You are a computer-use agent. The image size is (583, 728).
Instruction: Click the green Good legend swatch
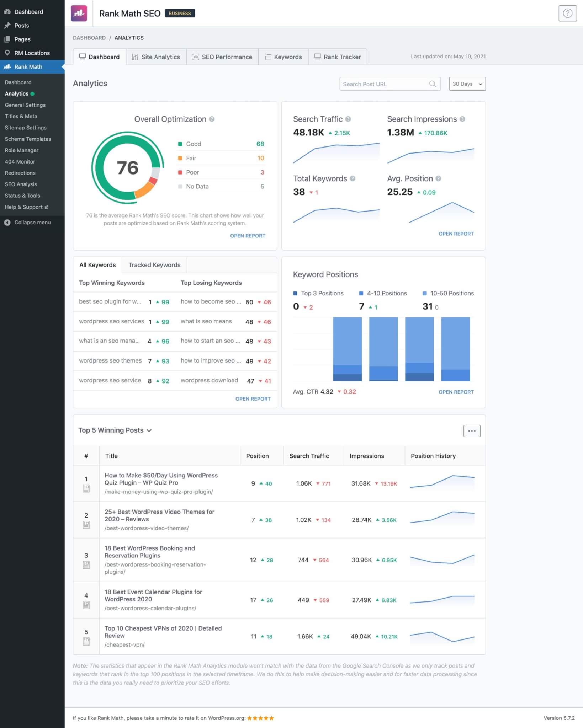point(180,144)
